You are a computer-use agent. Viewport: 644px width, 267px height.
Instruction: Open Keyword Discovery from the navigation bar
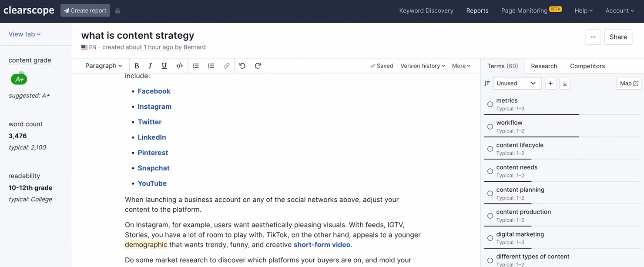click(x=426, y=10)
